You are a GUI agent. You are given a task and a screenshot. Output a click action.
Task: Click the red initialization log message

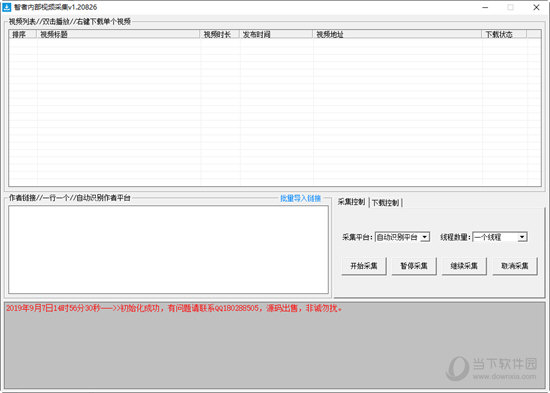(x=174, y=308)
